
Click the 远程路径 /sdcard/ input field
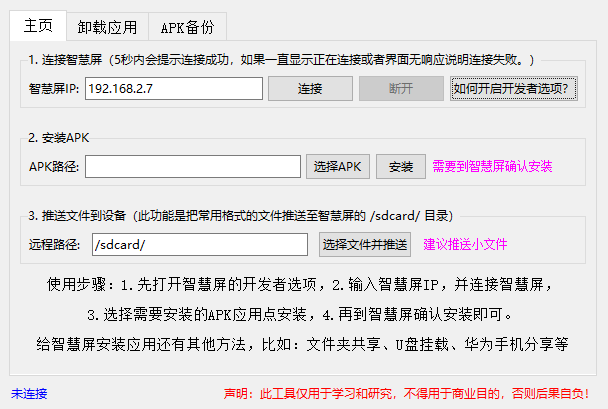point(197,244)
